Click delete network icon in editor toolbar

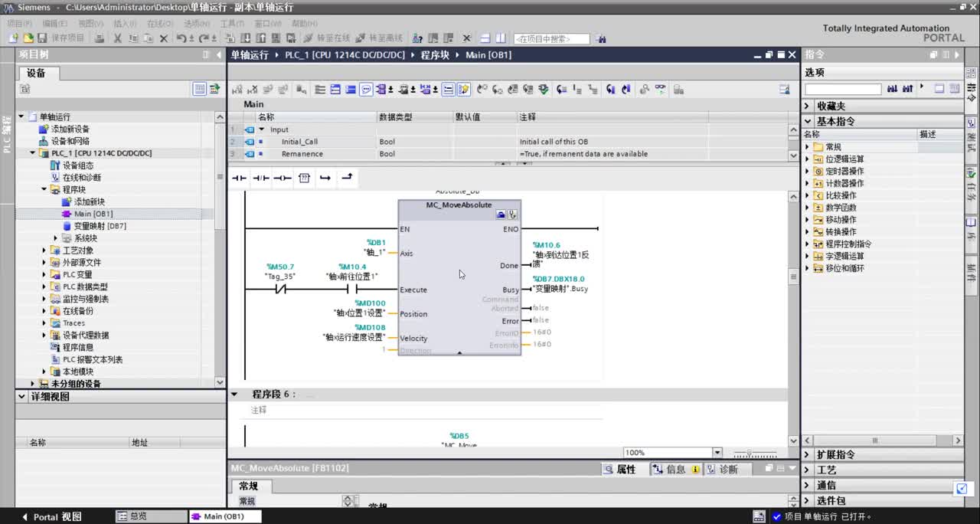click(253, 90)
